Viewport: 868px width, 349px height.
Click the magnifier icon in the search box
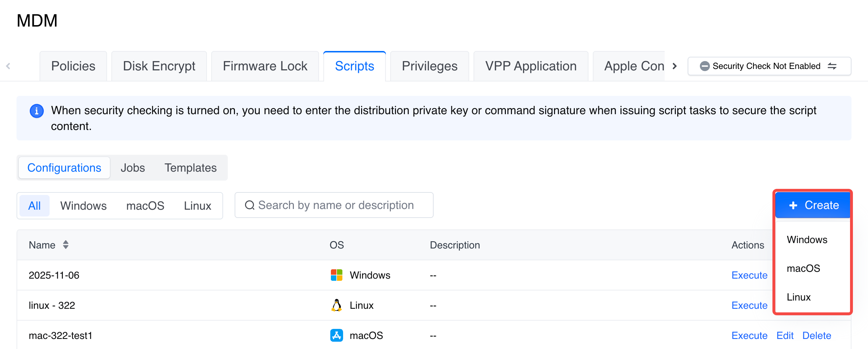[250, 205]
